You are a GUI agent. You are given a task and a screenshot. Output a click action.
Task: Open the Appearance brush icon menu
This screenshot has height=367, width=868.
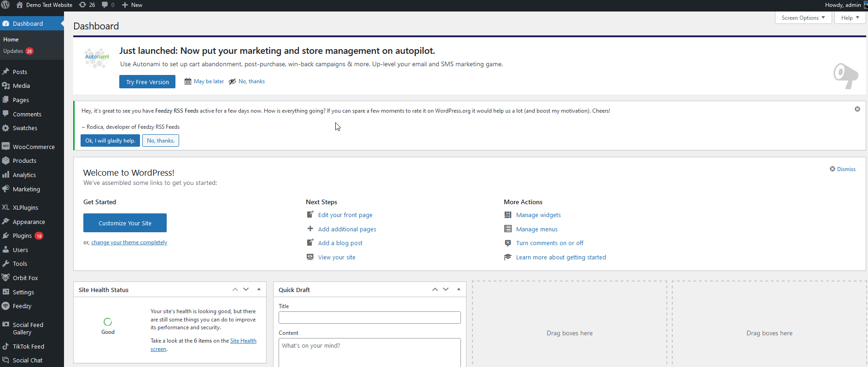(6, 222)
